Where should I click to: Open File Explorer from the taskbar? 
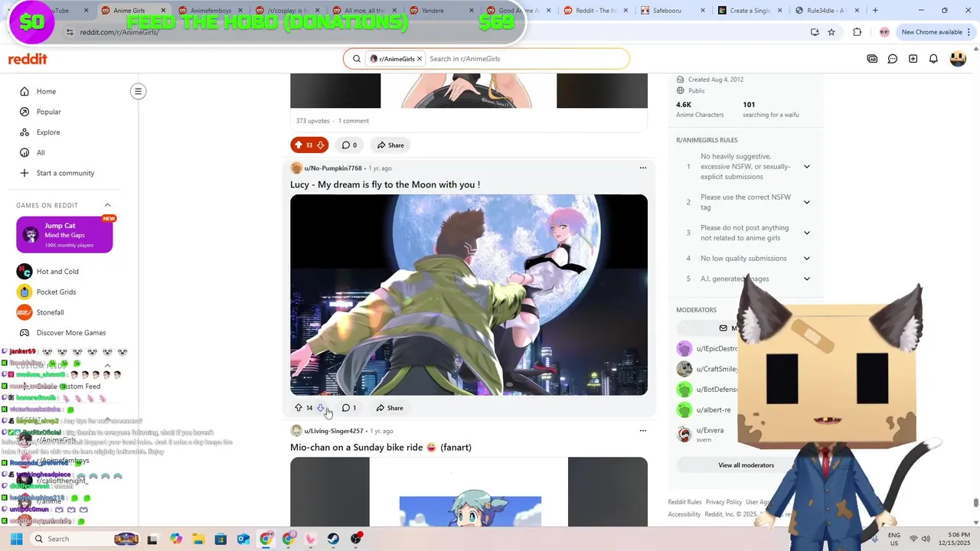coord(198,539)
